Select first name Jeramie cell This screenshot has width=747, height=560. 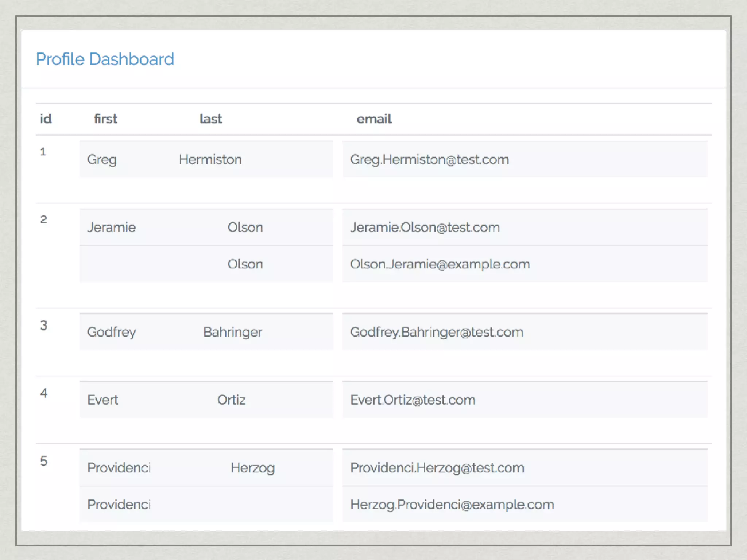click(x=112, y=227)
